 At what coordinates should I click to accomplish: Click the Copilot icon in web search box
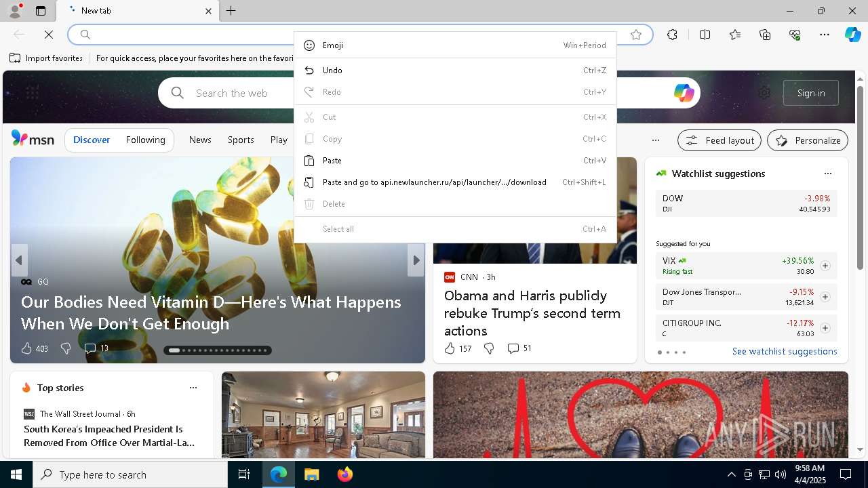[x=684, y=93]
